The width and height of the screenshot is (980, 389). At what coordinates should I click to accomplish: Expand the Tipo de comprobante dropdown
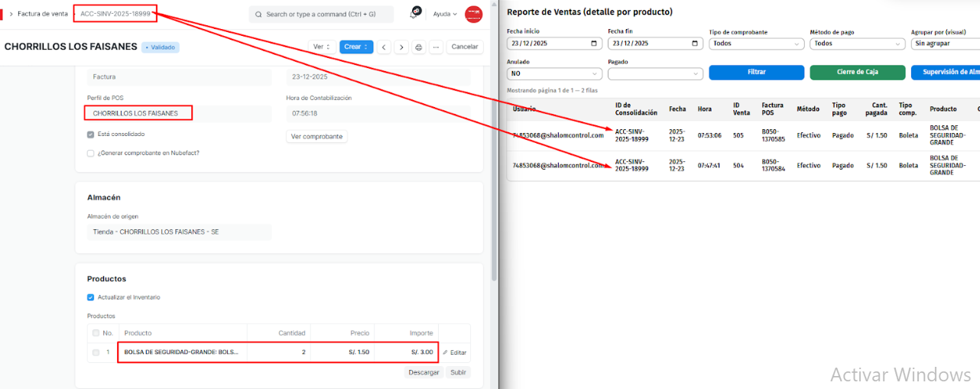(756, 44)
